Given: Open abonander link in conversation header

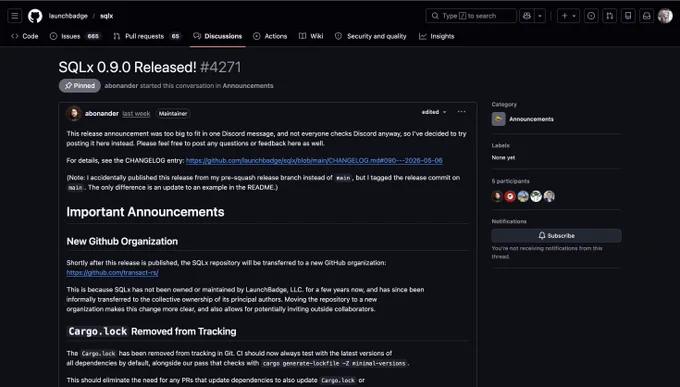Looking at the screenshot, I should pos(121,86).
